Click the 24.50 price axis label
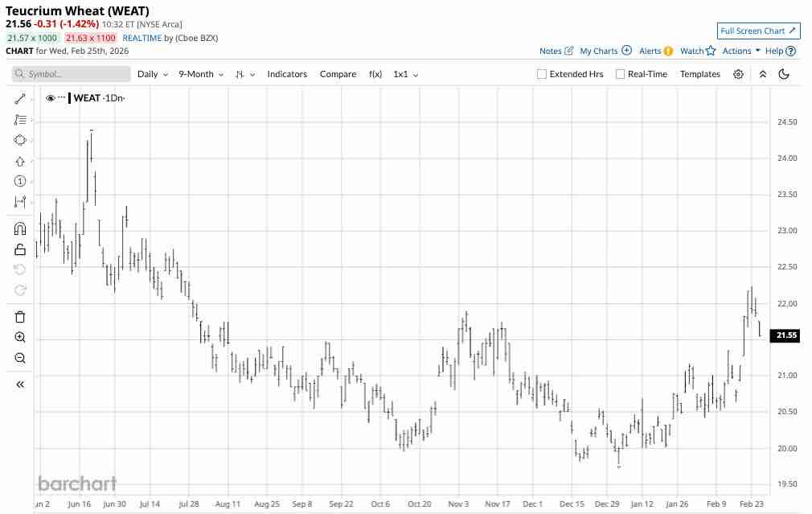Screen dimensions: 812x514 click(x=787, y=121)
